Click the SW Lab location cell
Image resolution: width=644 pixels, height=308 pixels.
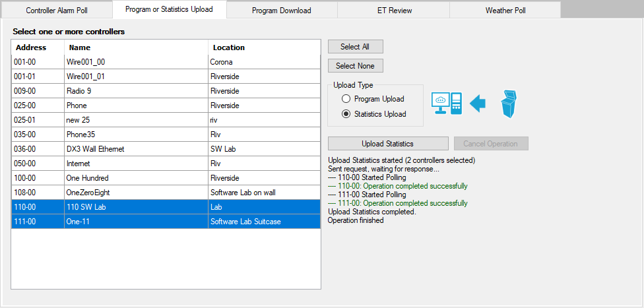[264, 149]
